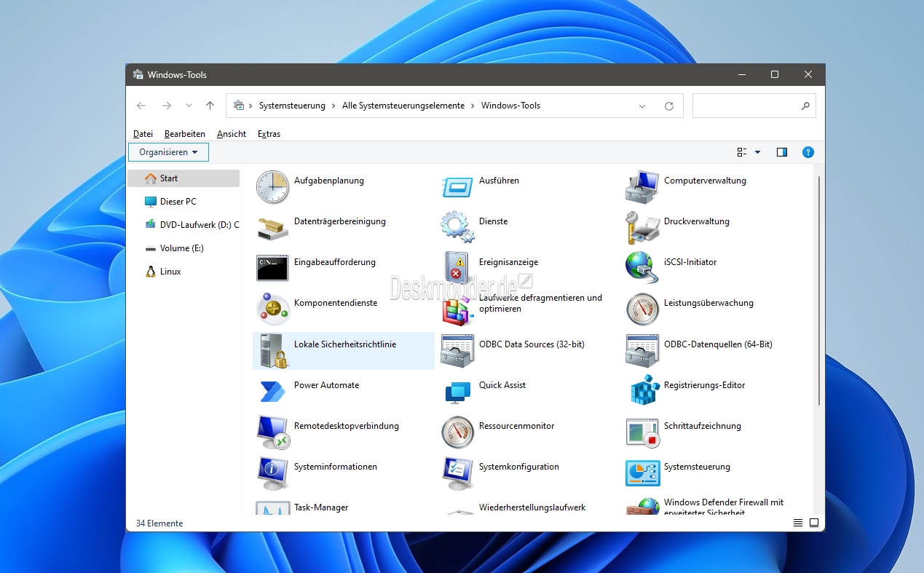Click the vertical scrollbar of the item list
Screen dimensions: 924x573
click(819, 291)
